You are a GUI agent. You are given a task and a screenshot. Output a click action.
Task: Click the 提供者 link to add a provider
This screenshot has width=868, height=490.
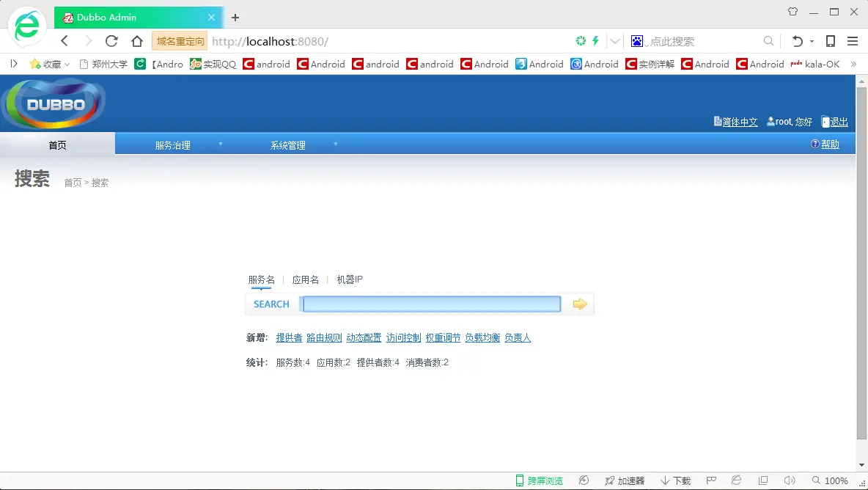click(x=288, y=337)
